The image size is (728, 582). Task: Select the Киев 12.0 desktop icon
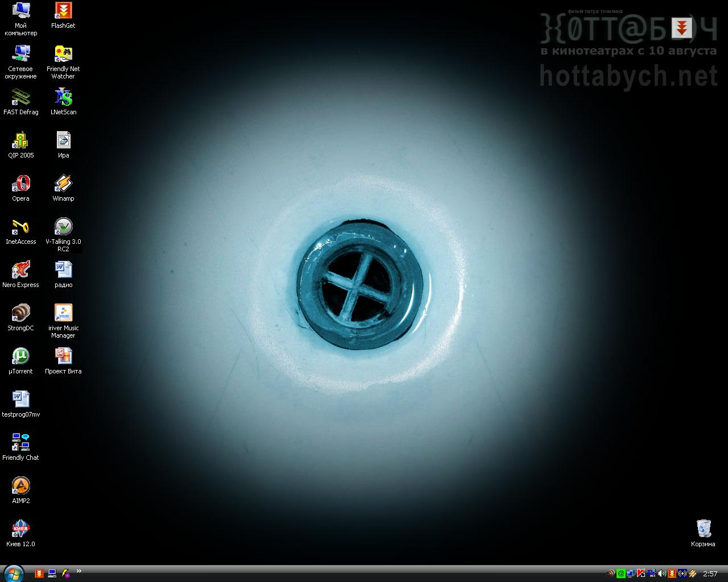click(x=20, y=530)
